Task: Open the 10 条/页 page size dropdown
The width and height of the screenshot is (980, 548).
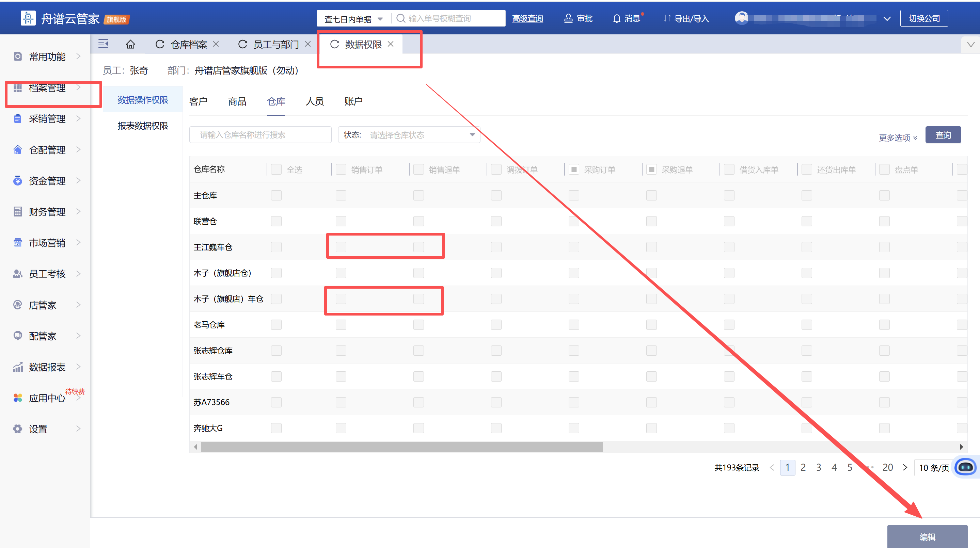Action: pyautogui.click(x=934, y=467)
